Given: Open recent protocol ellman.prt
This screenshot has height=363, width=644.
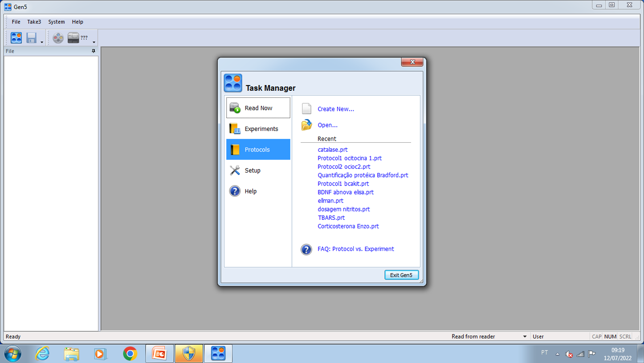Looking at the screenshot, I should 330,201.
